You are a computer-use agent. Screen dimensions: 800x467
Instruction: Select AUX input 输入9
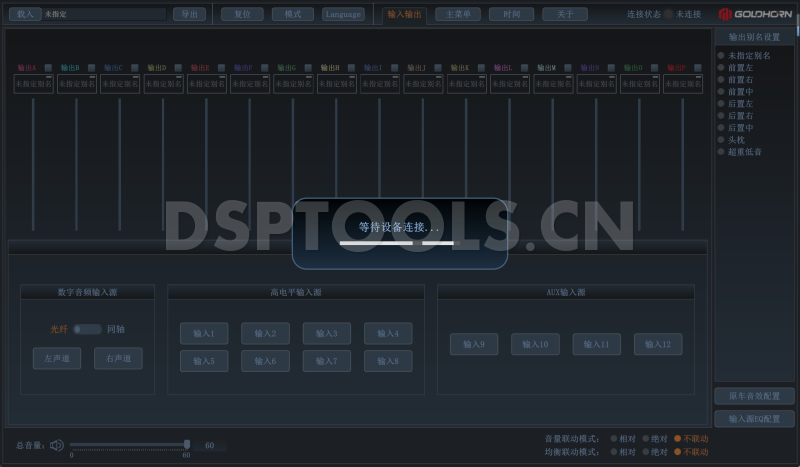pos(474,345)
